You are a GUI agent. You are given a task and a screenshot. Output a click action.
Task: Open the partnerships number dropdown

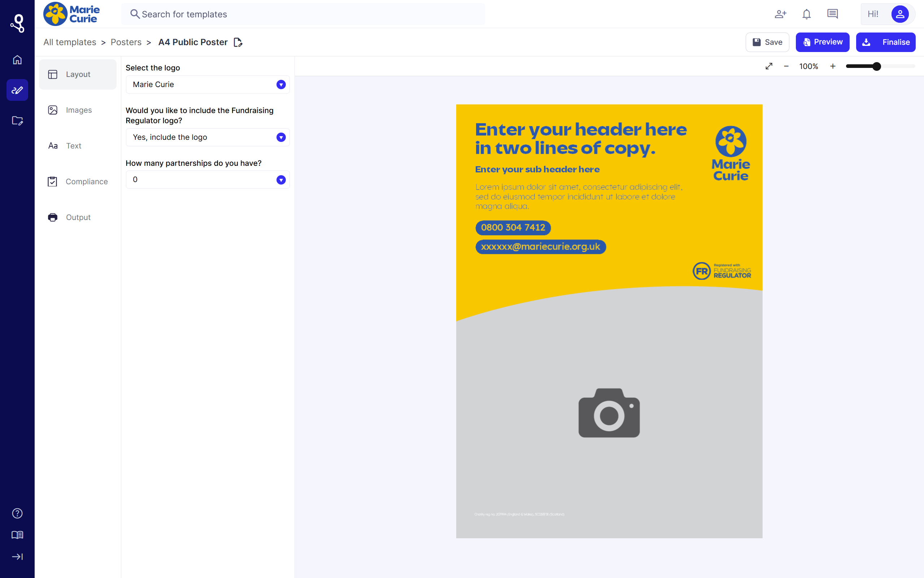(x=208, y=180)
